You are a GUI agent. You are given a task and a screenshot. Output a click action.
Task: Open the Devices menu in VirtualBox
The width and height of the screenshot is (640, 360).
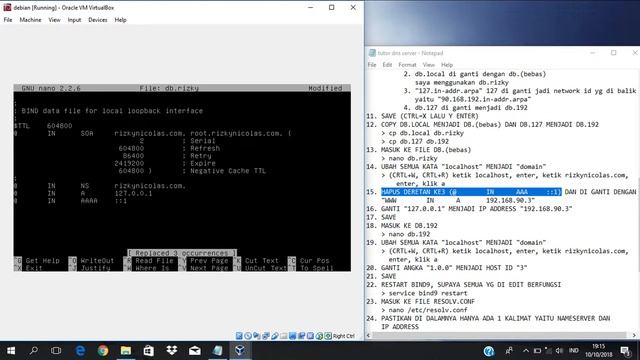(98, 20)
